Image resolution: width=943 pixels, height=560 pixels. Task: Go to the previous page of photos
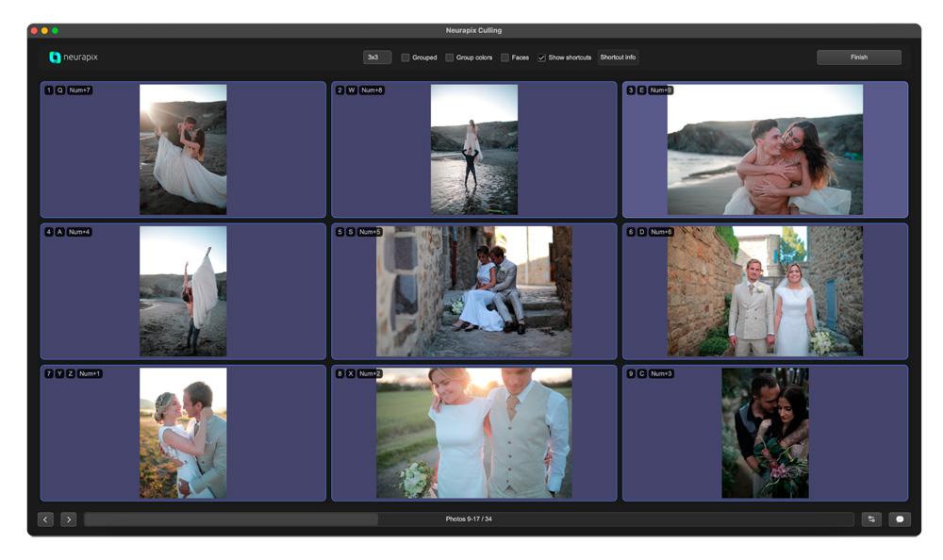pyautogui.click(x=45, y=519)
